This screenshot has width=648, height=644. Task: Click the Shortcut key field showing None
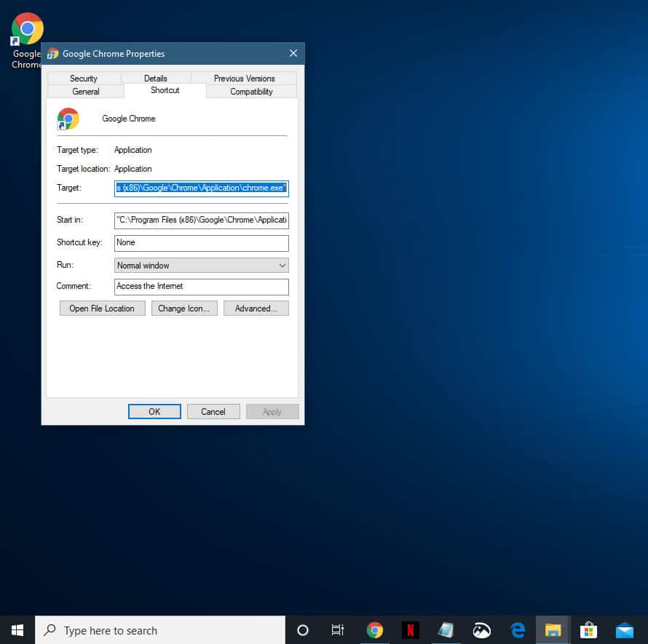point(202,243)
